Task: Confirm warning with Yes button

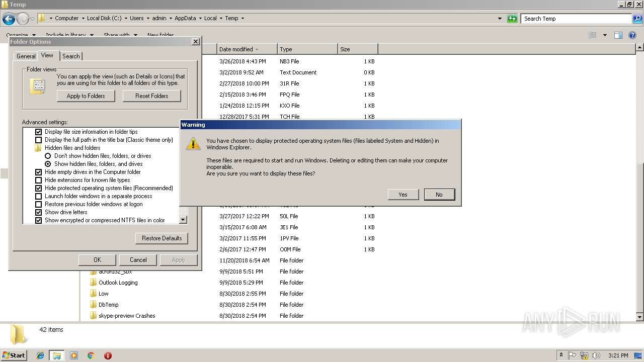Action: click(403, 195)
